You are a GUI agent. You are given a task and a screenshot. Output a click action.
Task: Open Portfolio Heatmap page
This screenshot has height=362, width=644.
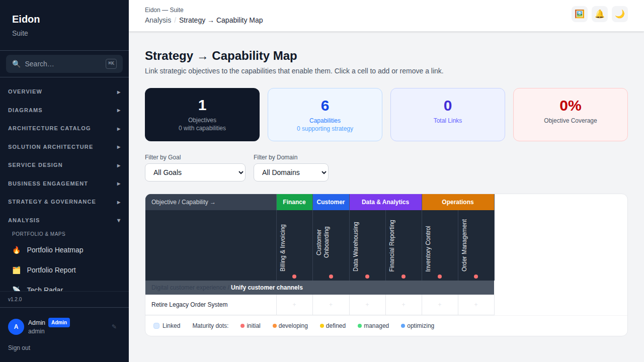point(64,250)
